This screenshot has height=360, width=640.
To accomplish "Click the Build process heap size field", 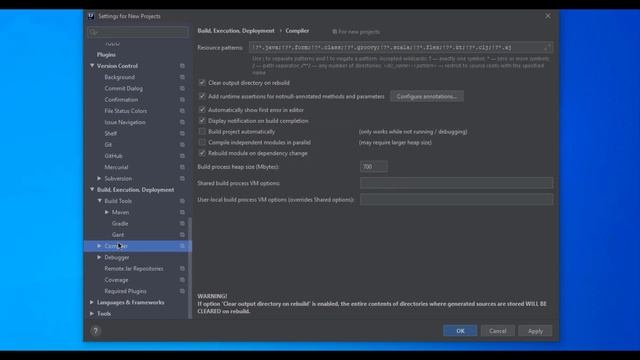I will point(373,167).
